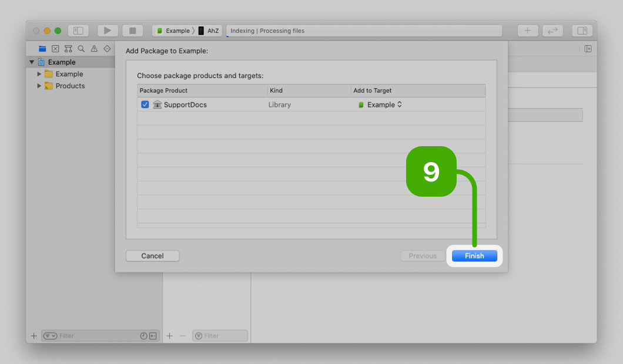Open the Example scheme selector
The width and height of the screenshot is (623, 364).
(x=173, y=31)
